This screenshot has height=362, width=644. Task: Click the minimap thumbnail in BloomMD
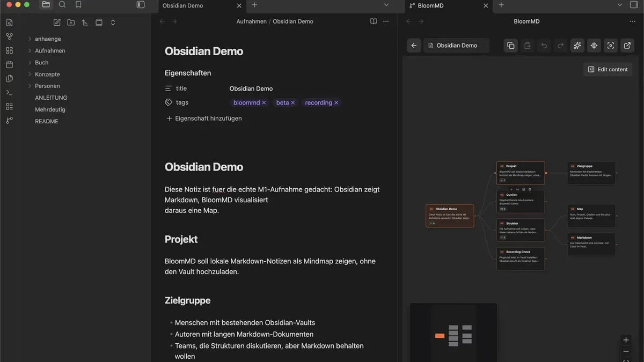coord(453,333)
